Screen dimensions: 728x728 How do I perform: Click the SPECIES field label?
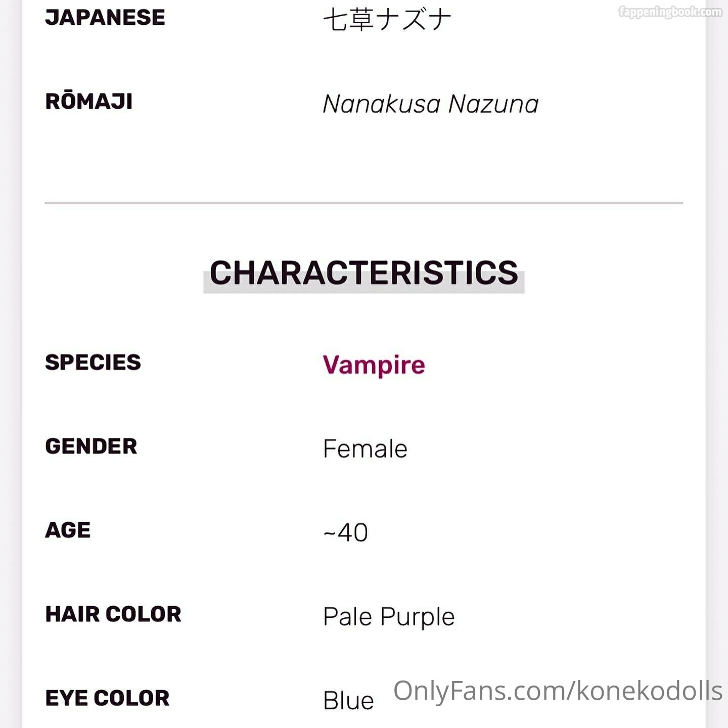[93, 362]
